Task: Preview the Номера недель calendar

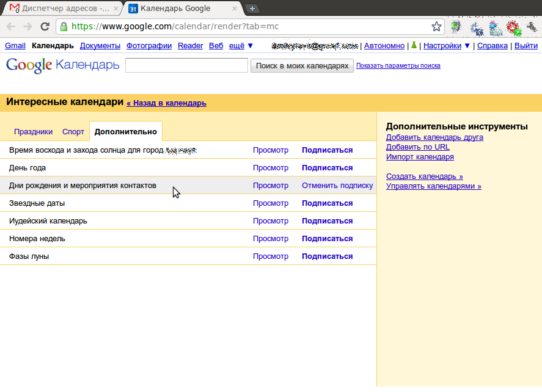Action: (271, 239)
